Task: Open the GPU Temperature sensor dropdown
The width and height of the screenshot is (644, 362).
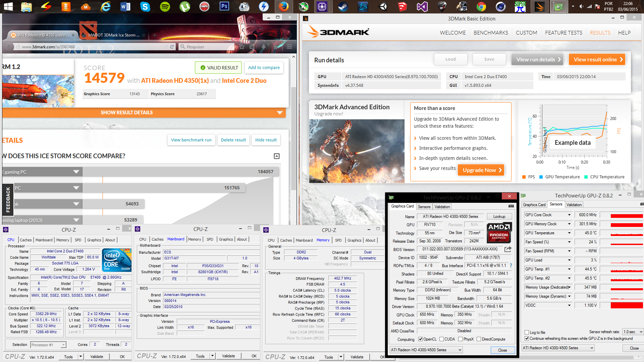Action: (569, 233)
